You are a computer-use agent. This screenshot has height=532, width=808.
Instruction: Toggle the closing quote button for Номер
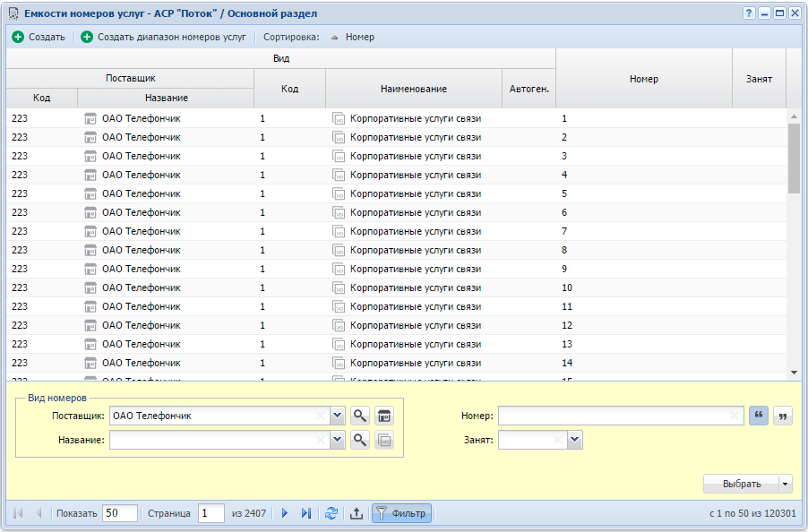pyautogui.click(x=783, y=416)
